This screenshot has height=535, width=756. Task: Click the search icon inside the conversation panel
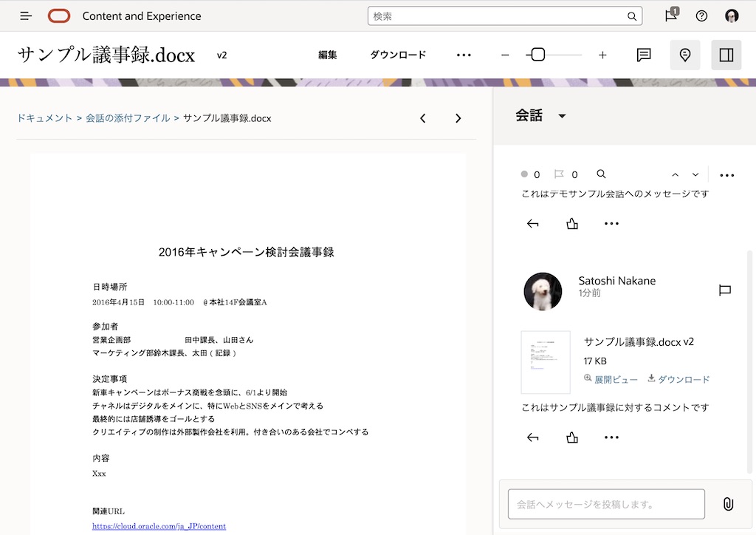pos(601,174)
